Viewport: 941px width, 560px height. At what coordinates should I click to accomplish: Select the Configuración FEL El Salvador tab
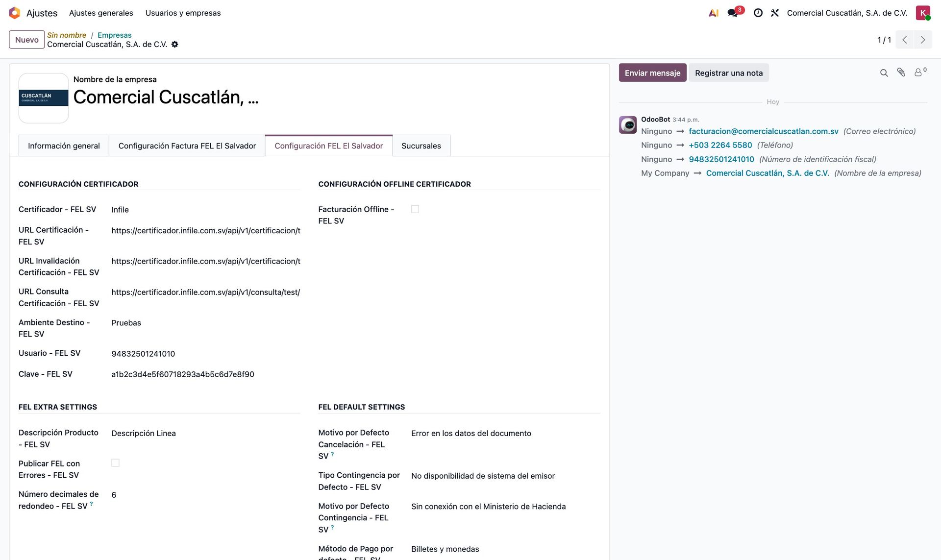tap(329, 146)
